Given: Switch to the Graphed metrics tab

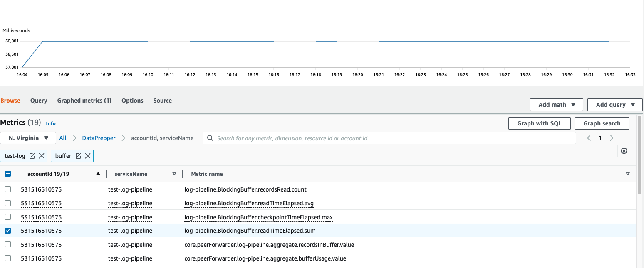Looking at the screenshot, I should coord(84,100).
